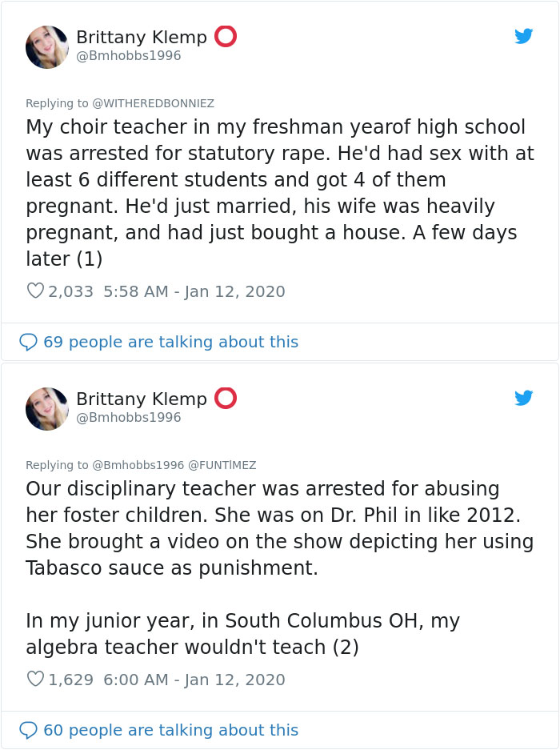Image resolution: width=560 pixels, height=750 pixels.
Task: Like the second tweet using the heart icon
Action: coord(35,680)
